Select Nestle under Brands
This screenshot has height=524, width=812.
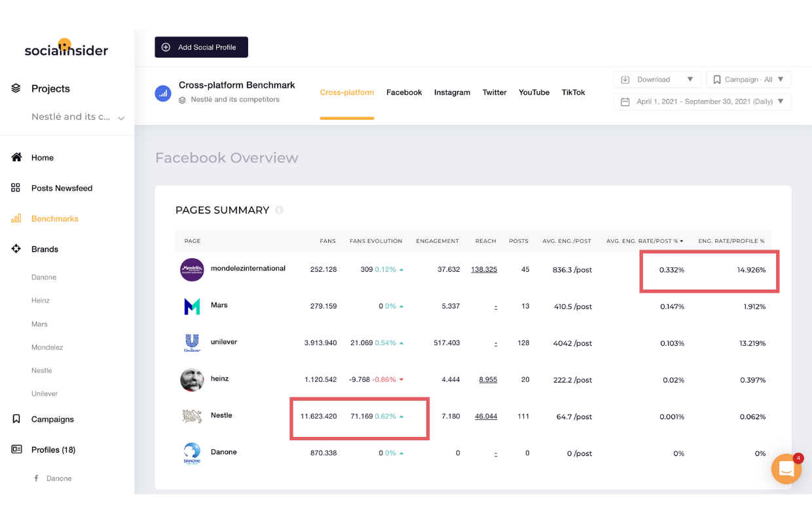(x=41, y=371)
